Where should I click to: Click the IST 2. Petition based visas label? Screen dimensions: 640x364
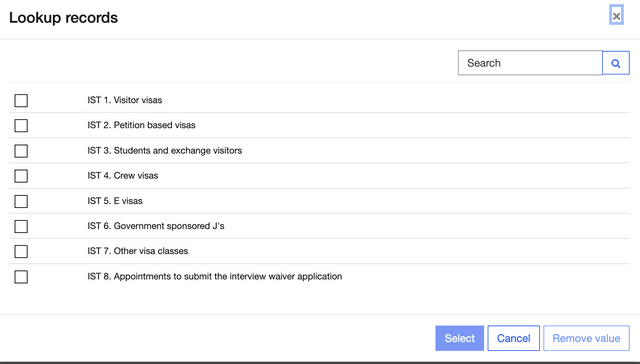click(141, 125)
